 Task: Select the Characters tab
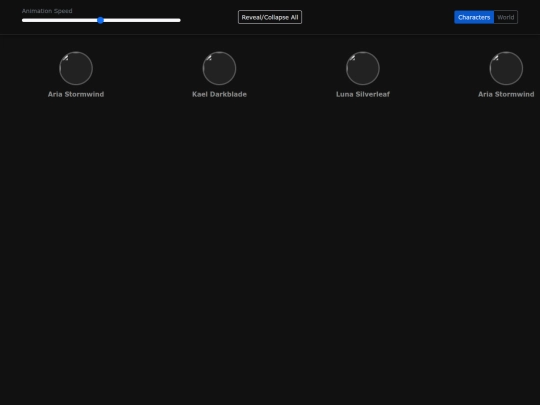coord(474,17)
